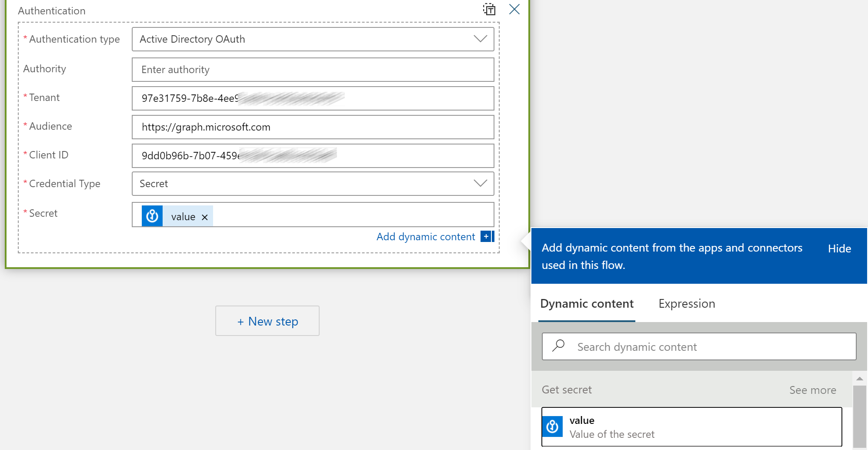The width and height of the screenshot is (868, 450).
Task: Click the scrollbar up arrow in dynamic content panel
Action: pyautogui.click(x=860, y=378)
